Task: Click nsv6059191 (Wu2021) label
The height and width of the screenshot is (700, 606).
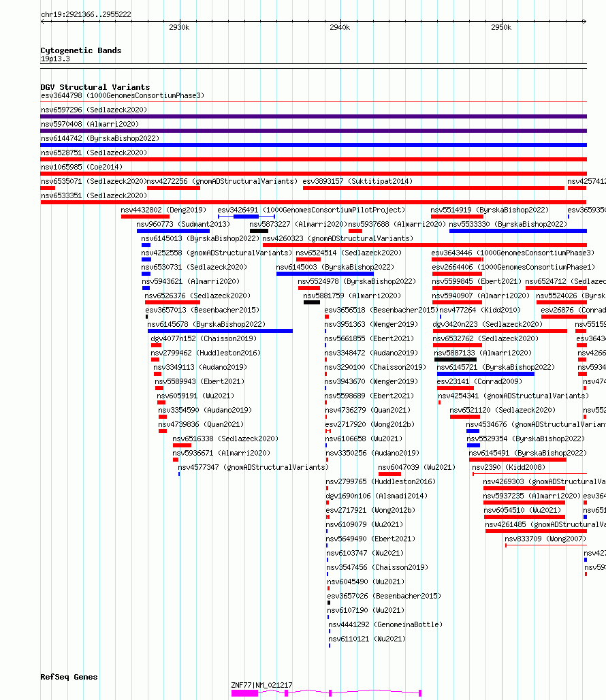Action: click(x=195, y=396)
